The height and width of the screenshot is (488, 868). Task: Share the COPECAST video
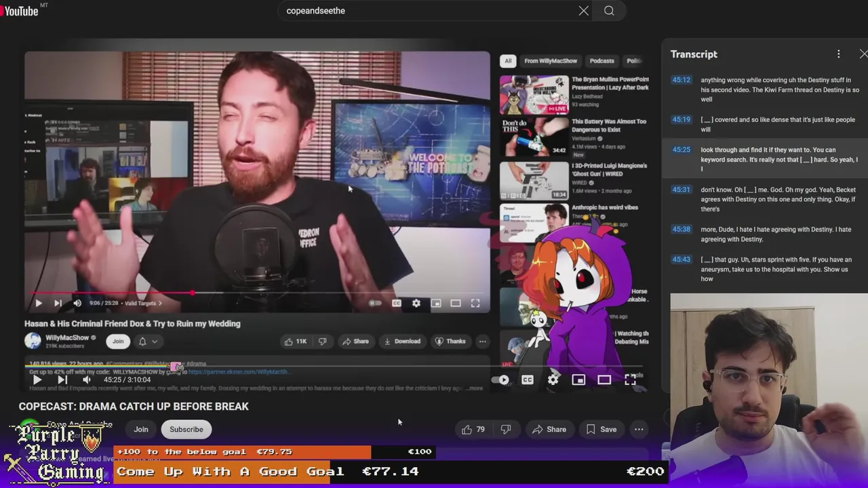tap(549, 429)
